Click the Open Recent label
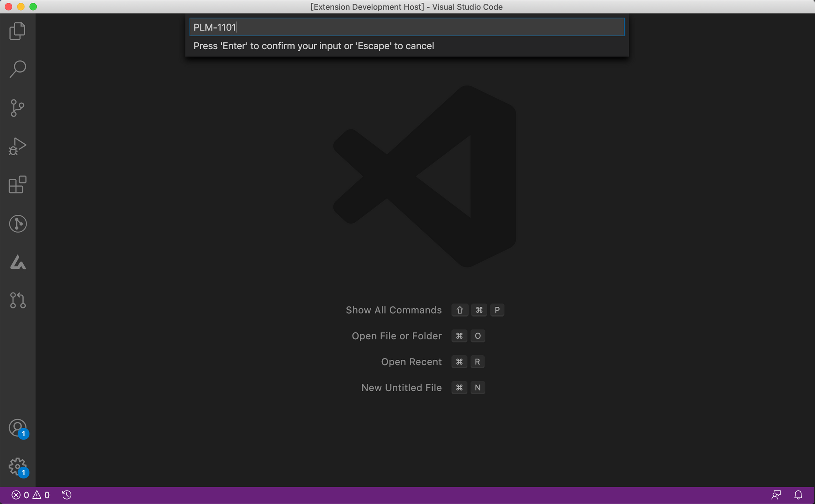Viewport: 815px width, 504px height. [412, 362]
